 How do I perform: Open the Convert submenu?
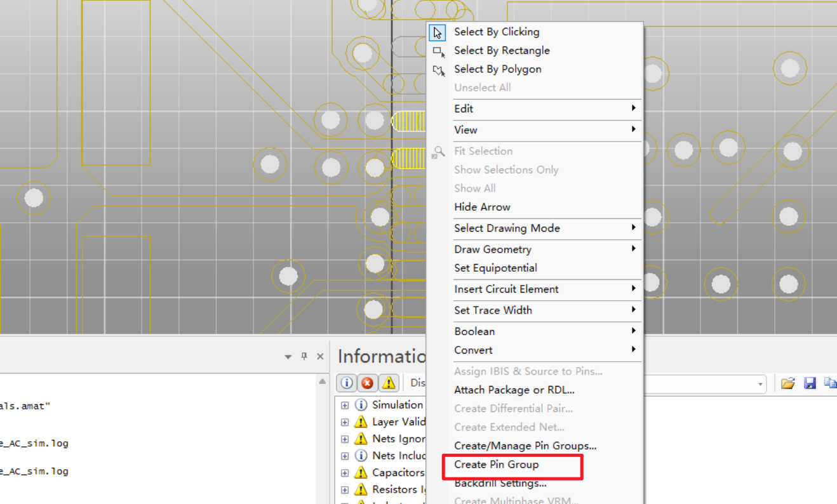[x=535, y=350]
